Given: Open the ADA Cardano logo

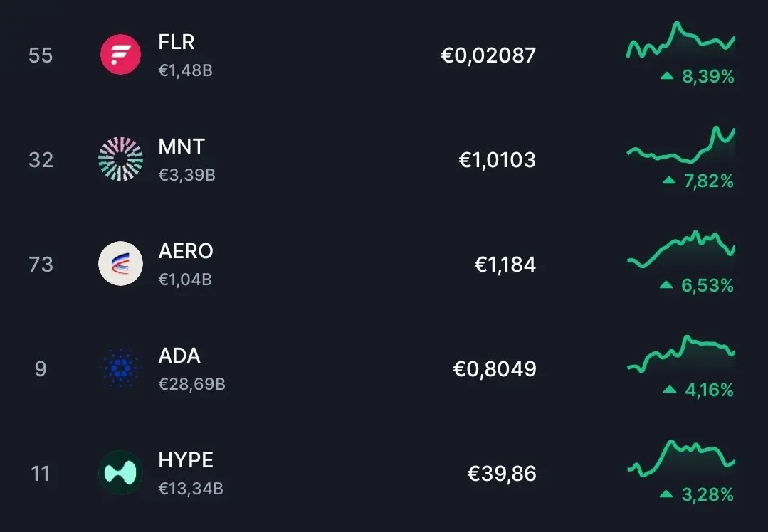Looking at the screenshot, I should coord(120,368).
